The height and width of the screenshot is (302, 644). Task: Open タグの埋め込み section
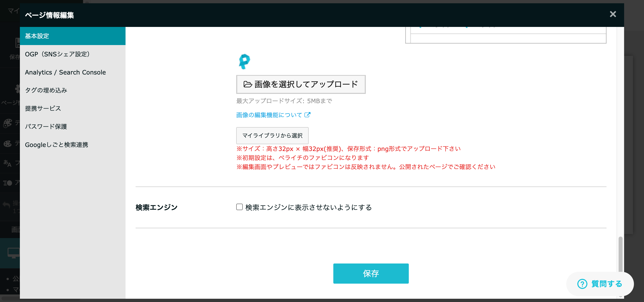[73, 90]
